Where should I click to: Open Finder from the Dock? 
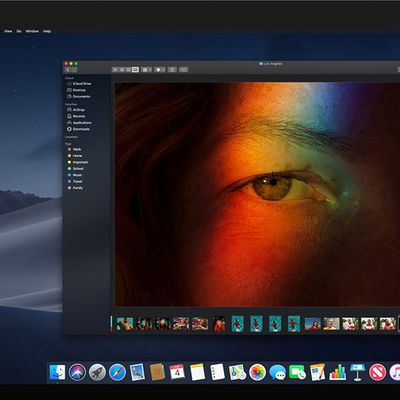coord(57,372)
